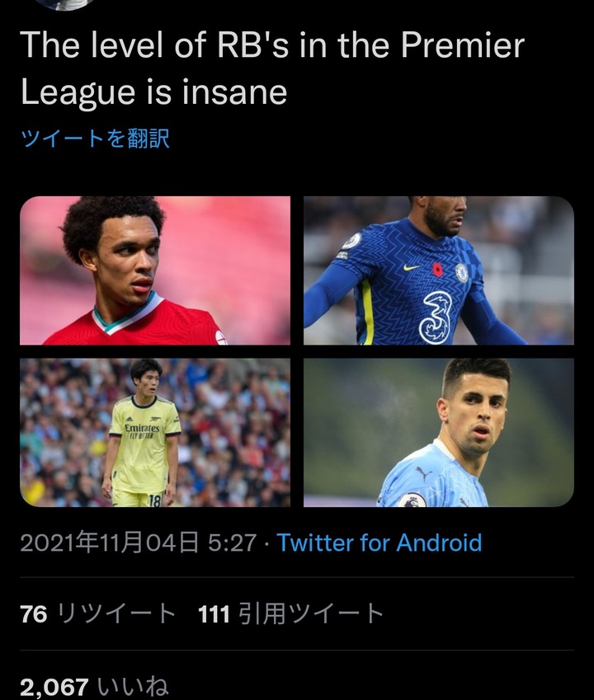Click the ツイートを翻訳 translate link
594x700 pixels.
95,139
